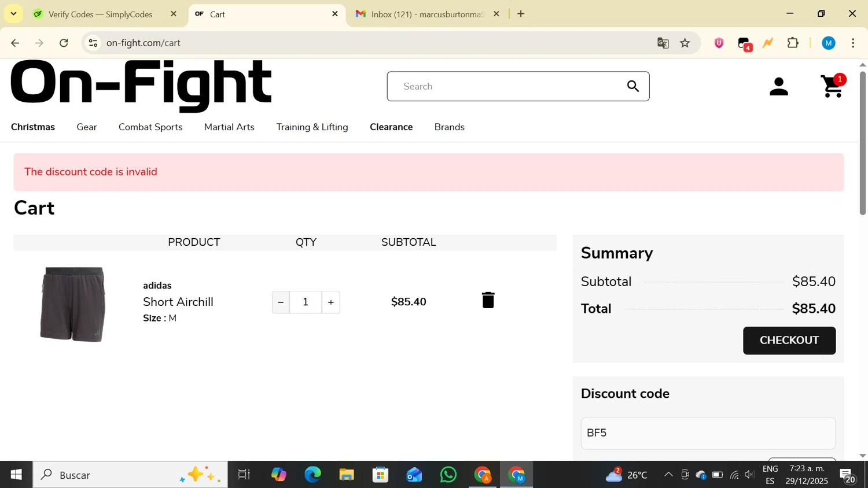This screenshot has height=488, width=868.
Task: Decrease quantity with minus button
Action: 281,302
